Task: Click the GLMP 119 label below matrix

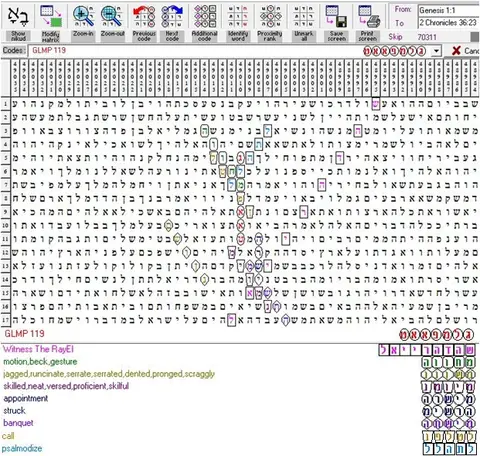Action: tap(24, 334)
